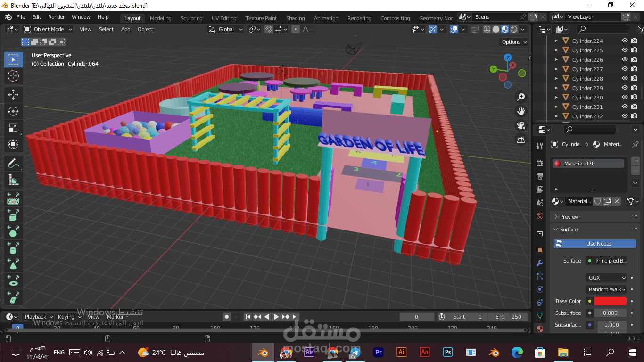Play the animation forward
Viewport: 644px width, 362px height.
tap(276, 317)
